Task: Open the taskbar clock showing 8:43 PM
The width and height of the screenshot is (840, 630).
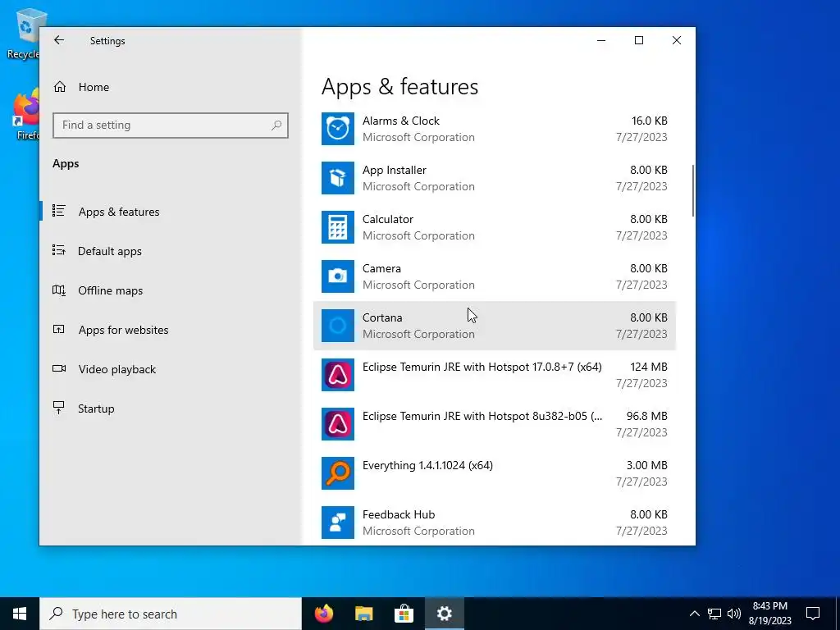Action: pos(769,614)
